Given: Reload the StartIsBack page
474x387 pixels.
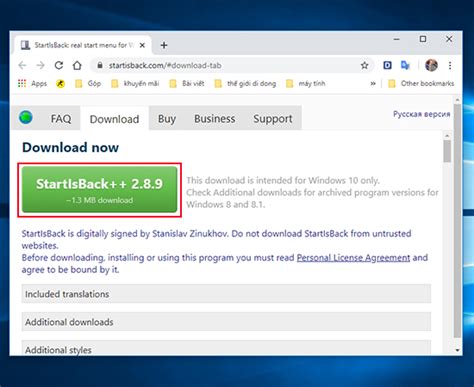Looking at the screenshot, I should pos(59,65).
